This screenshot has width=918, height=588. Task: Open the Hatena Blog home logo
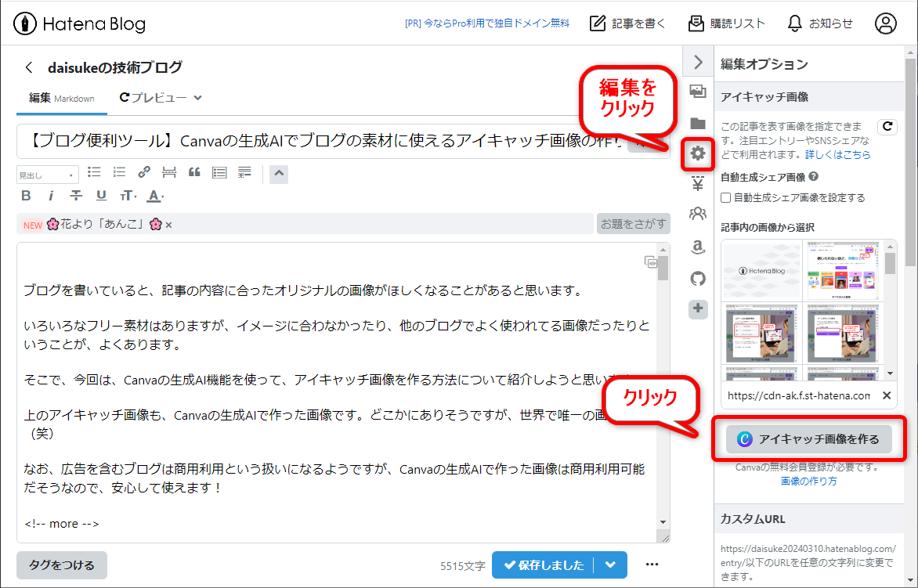[79, 24]
